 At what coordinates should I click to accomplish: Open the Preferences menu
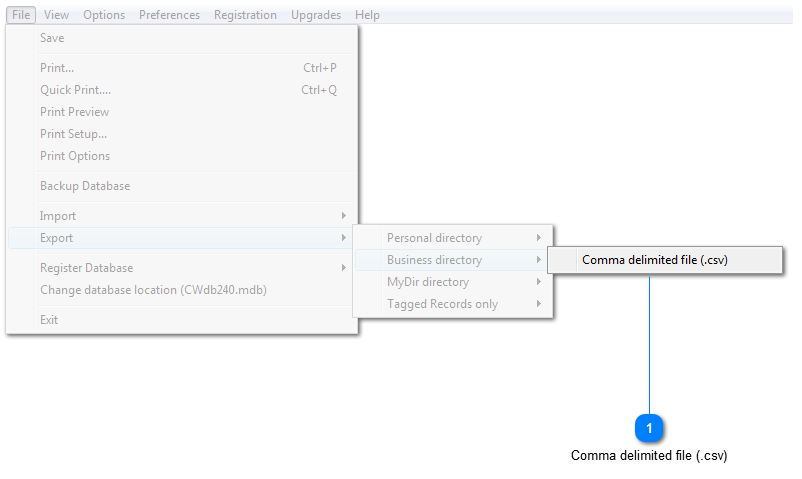(169, 15)
